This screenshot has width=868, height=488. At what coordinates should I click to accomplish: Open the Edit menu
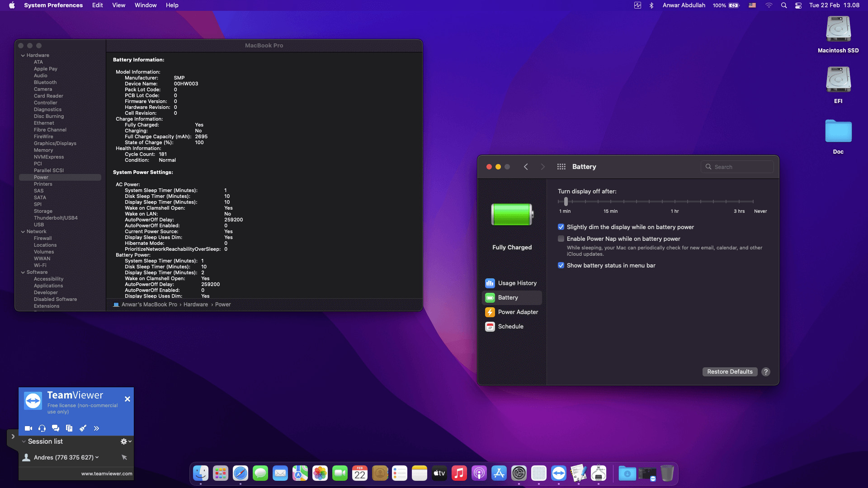97,5
